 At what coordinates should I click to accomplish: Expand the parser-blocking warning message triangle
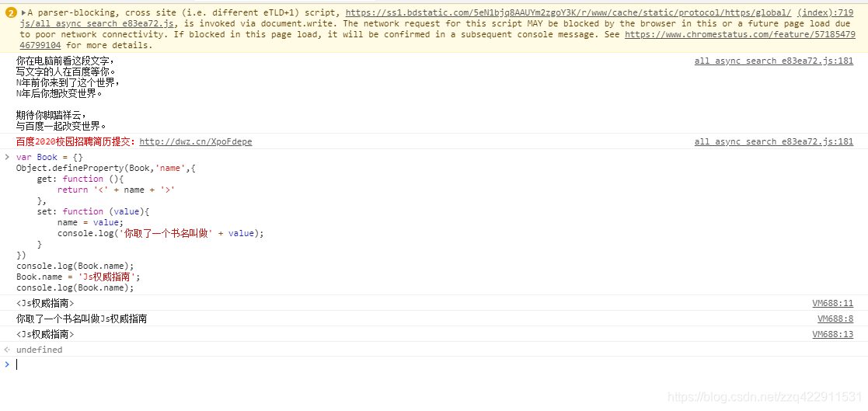tap(24, 12)
